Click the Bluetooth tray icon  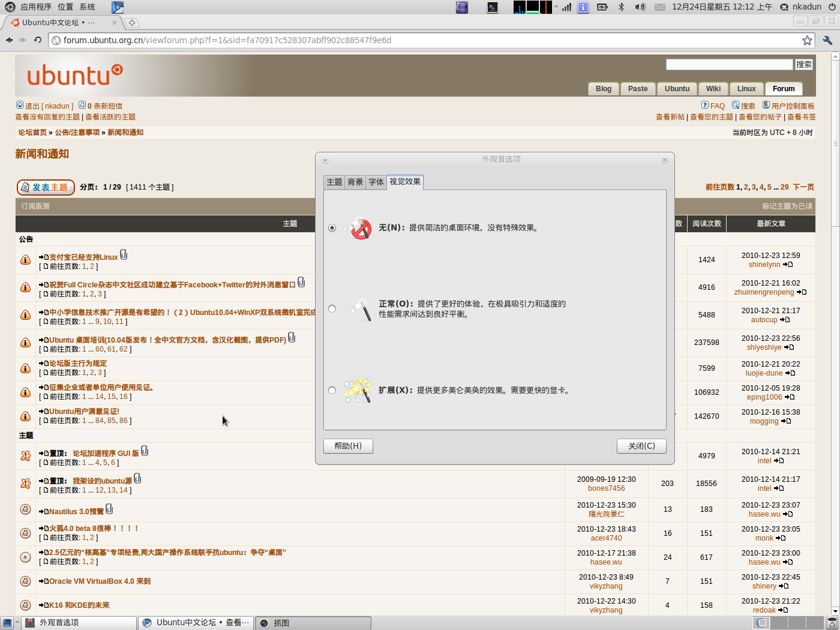click(x=622, y=7)
